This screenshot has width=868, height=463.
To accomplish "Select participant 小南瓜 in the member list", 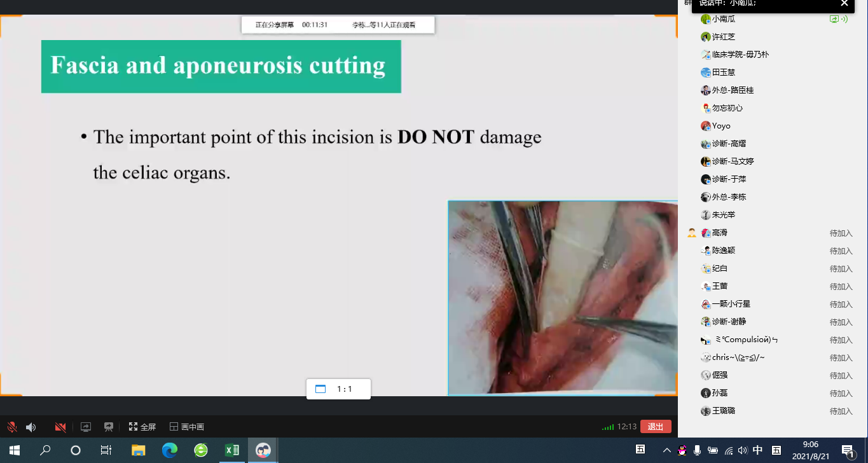I will pyautogui.click(x=723, y=19).
